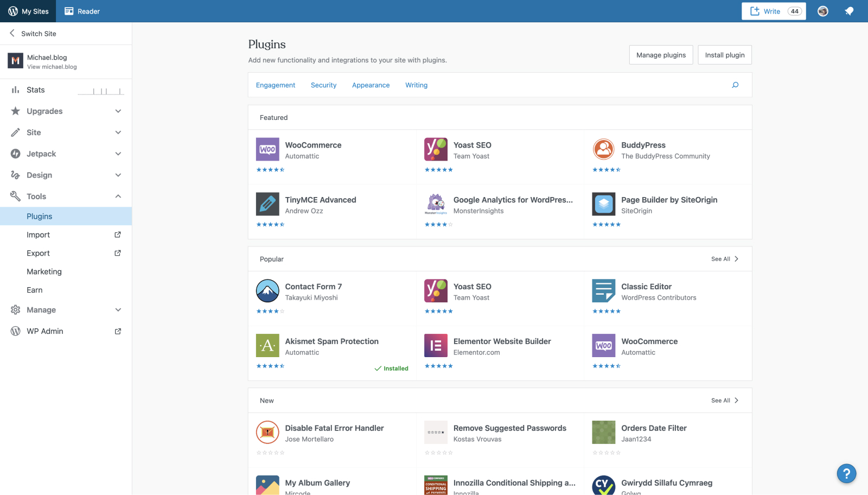The image size is (868, 495).
Task: Click the WP Admin external link icon
Action: [x=118, y=331]
